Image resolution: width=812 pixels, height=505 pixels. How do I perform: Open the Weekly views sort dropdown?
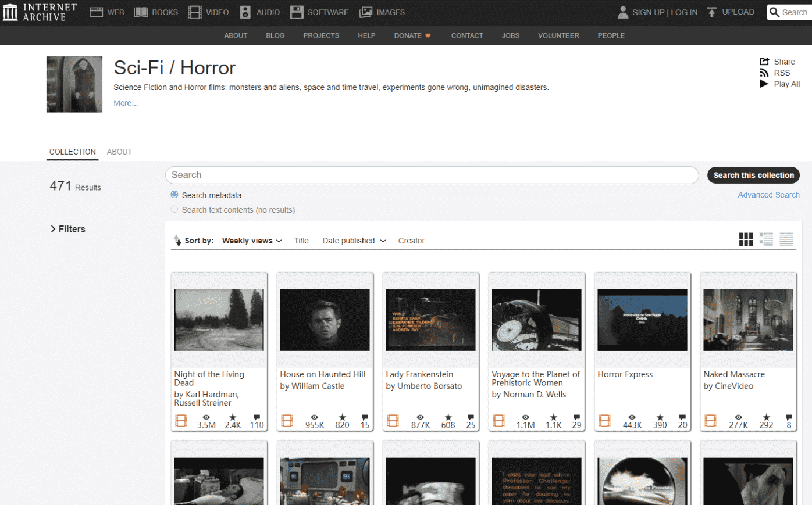tap(252, 241)
